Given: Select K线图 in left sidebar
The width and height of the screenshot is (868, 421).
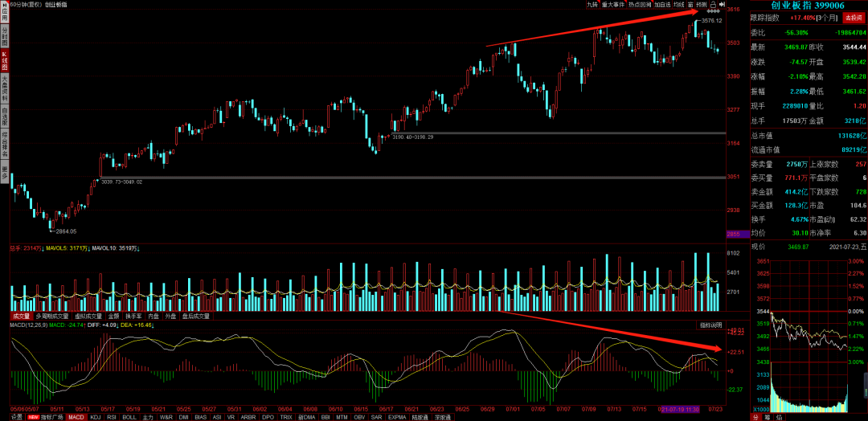Looking at the screenshot, I should [x=5, y=61].
